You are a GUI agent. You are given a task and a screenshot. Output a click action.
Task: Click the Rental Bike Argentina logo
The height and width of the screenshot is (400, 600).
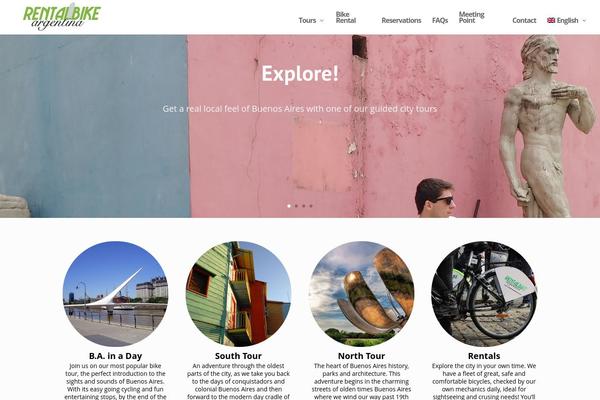pos(62,17)
